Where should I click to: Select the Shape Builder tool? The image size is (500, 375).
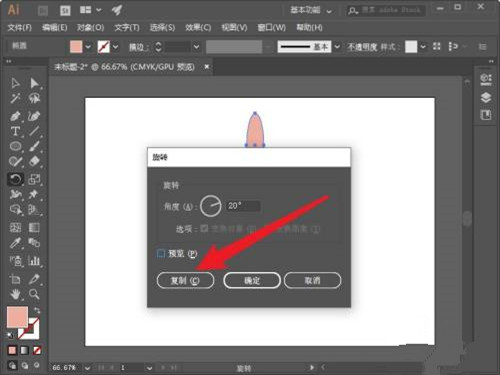point(15,209)
